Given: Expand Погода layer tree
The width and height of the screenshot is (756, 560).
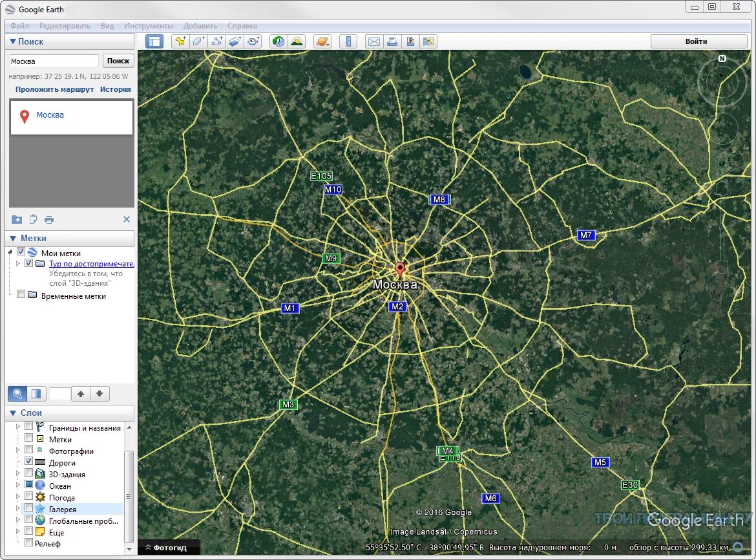Looking at the screenshot, I should (18, 497).
